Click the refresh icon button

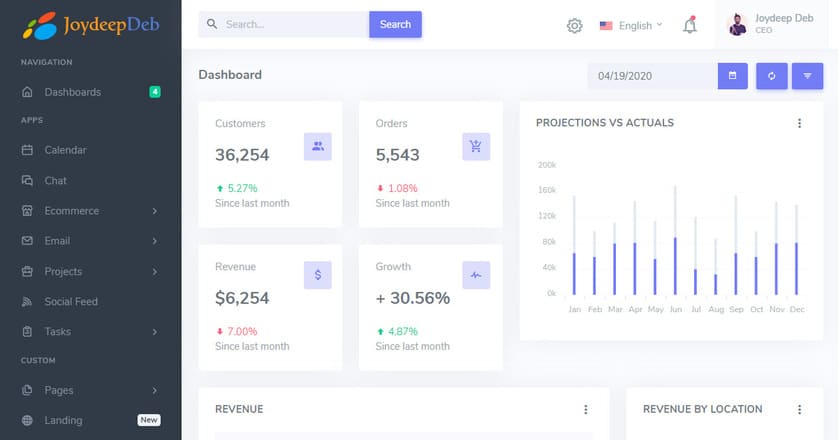pos(771,76)
